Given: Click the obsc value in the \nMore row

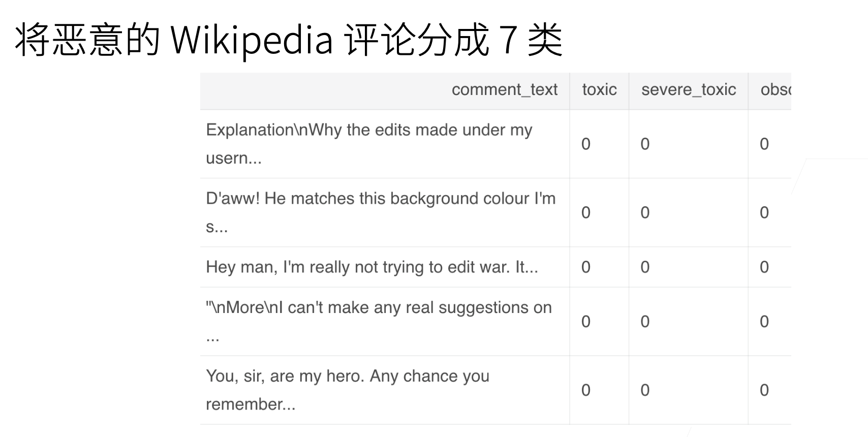Looking at the screenshot, I should (x=764, y=322).
